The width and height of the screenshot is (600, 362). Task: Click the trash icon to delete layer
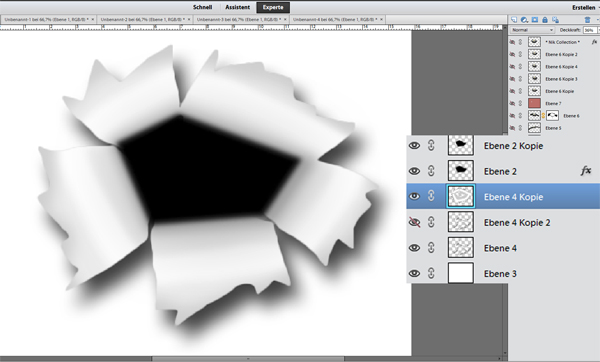pyautogui.click(x=587, y=20)
